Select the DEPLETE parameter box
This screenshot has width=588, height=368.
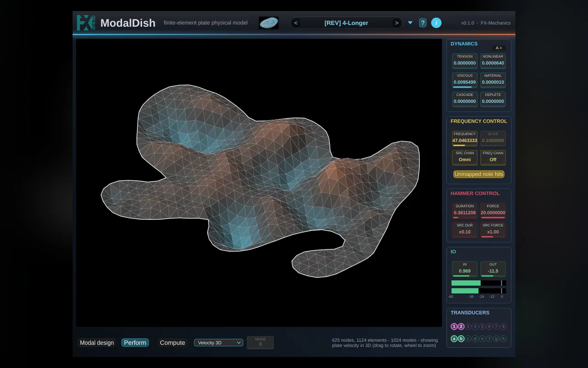[493, 99]
